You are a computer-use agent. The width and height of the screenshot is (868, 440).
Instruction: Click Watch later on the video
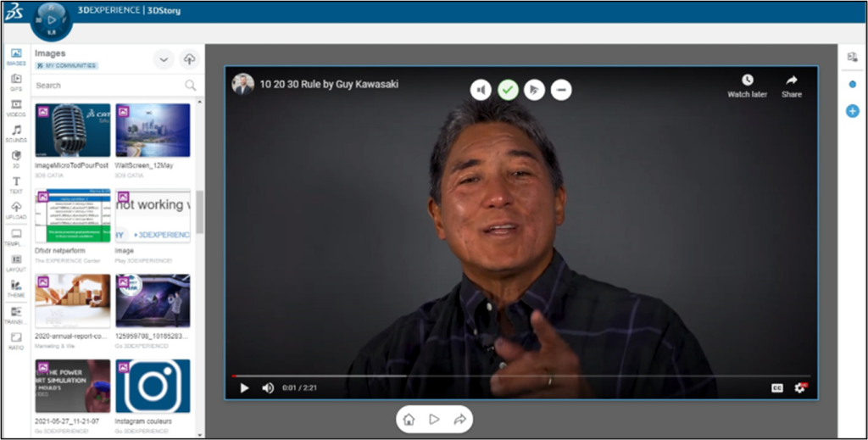747,86
